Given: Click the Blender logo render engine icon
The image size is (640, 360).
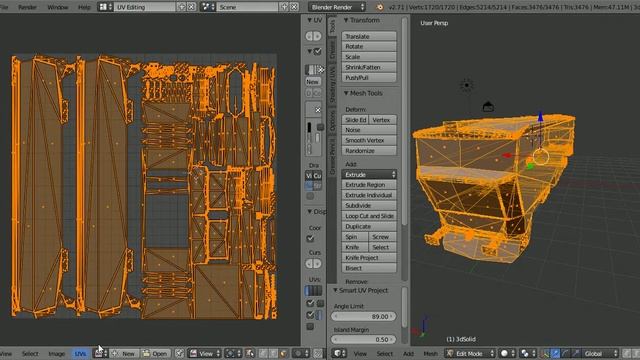Looking at the screenshot, I should [x=380, y=7].
